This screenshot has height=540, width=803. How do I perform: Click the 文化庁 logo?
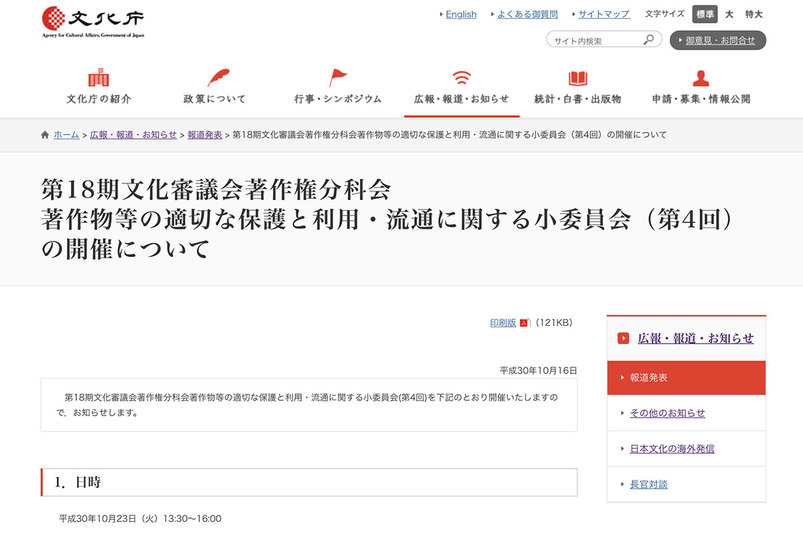tap(93, 22)
